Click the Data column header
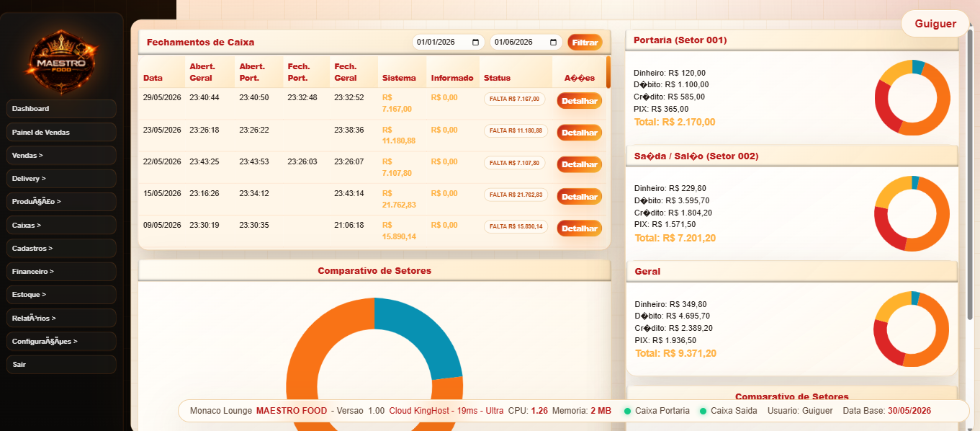 (x=153, y=78)
